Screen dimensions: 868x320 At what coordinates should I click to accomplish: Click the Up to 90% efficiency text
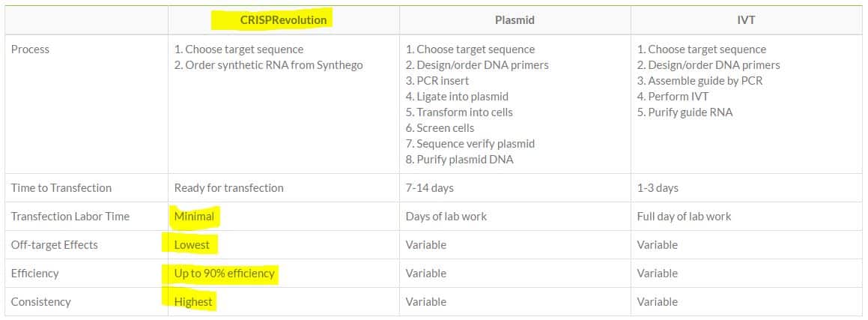coord(225,274)
